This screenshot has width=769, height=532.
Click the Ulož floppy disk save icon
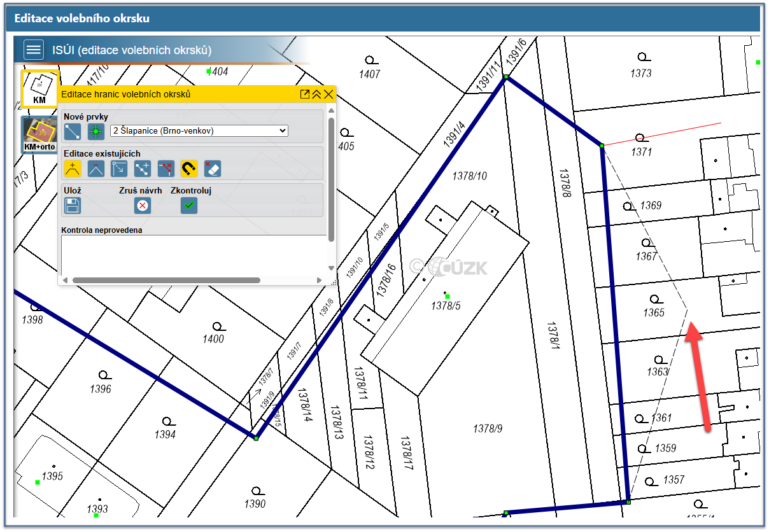(x=73, y=206)
